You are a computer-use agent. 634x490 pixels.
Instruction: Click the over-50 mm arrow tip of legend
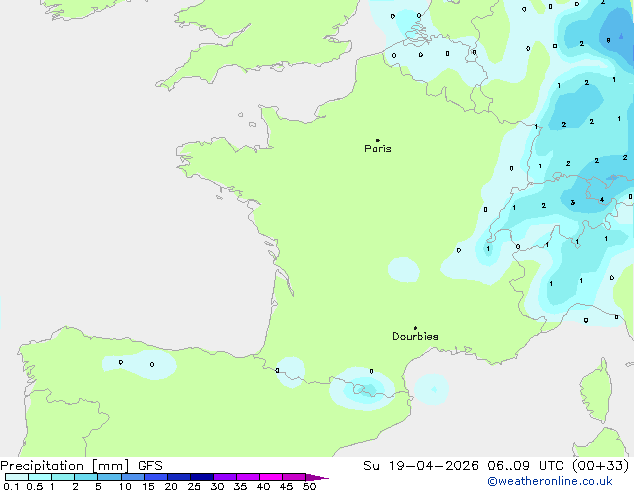pos(318,477)
